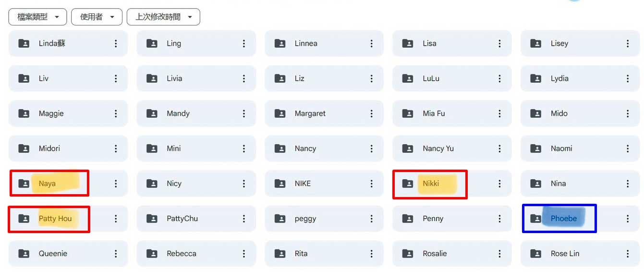
Task: Expand the 檔案類型 filter dropdown
Action: tap(37, 17)
